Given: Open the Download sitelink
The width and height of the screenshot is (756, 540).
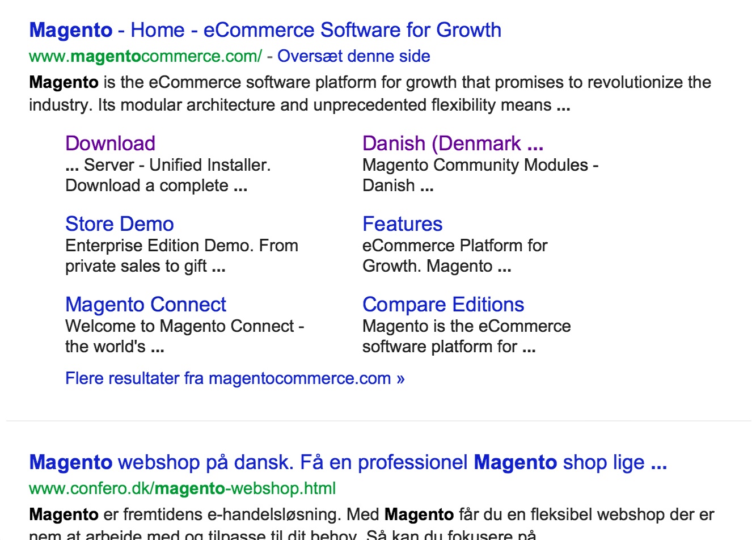Looking at the screenshot, I should tap(110, 144).
